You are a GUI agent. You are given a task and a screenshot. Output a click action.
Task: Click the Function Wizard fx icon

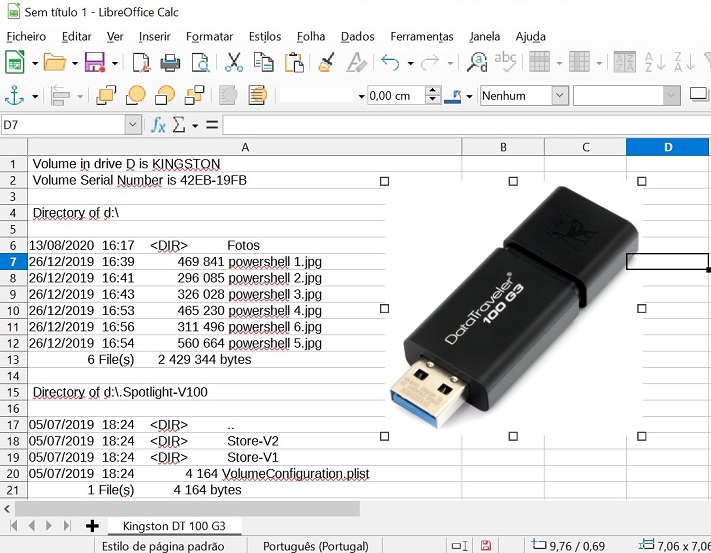pos(158,125)
